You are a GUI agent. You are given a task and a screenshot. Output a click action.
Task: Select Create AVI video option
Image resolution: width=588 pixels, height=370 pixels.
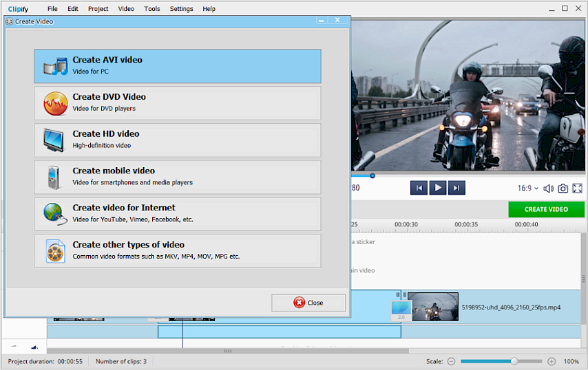[178, 66]
